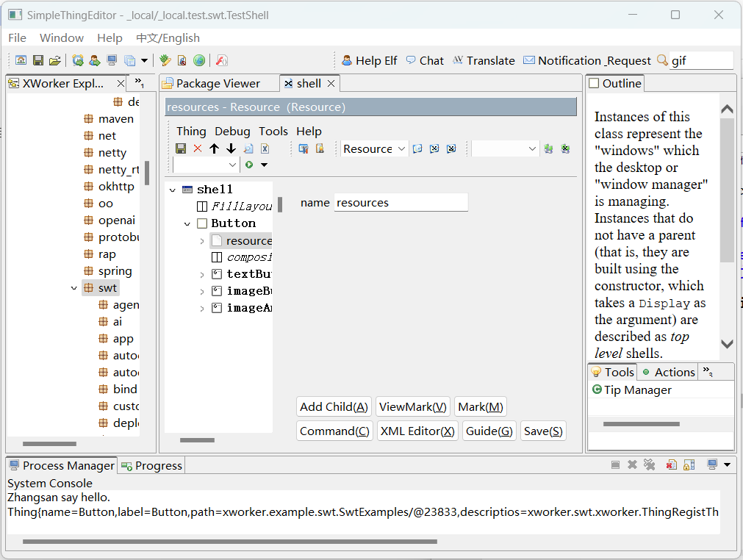
Task: Click the person with green arrow icon
Action: click(95, 60)
